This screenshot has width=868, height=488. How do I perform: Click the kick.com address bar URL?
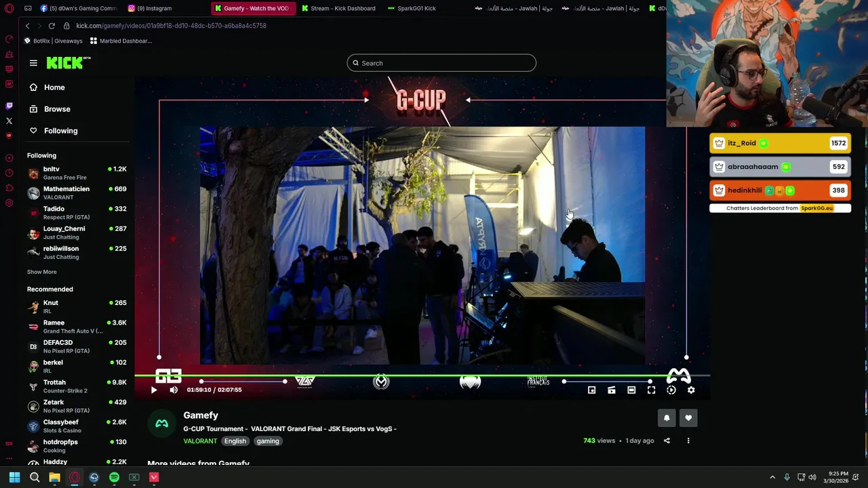(x=172, y=26)
